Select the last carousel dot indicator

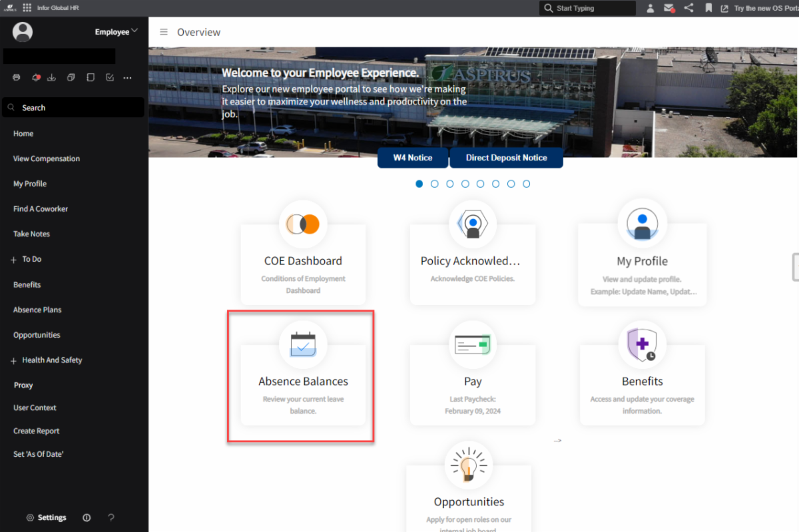click(x=527, y=184)
